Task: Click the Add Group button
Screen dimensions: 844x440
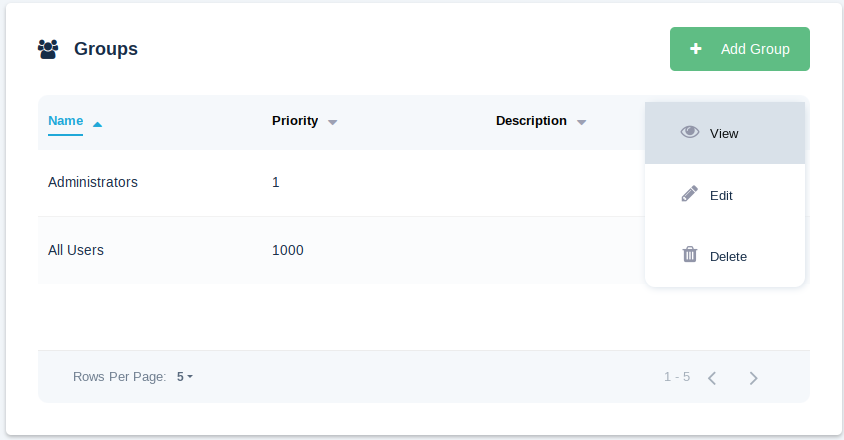Action: point(740,49)
